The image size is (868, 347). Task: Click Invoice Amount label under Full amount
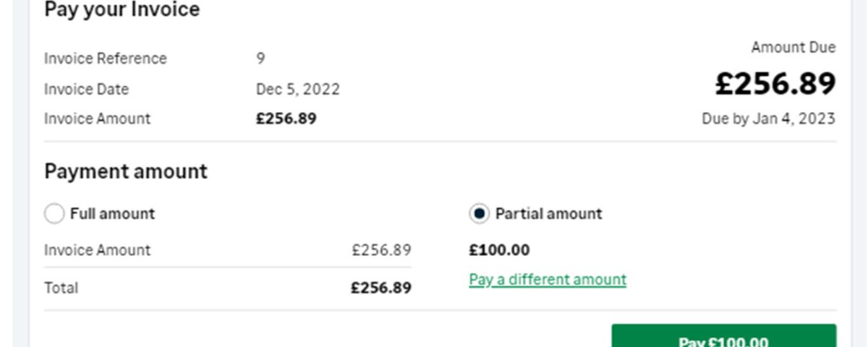[98, 250]
